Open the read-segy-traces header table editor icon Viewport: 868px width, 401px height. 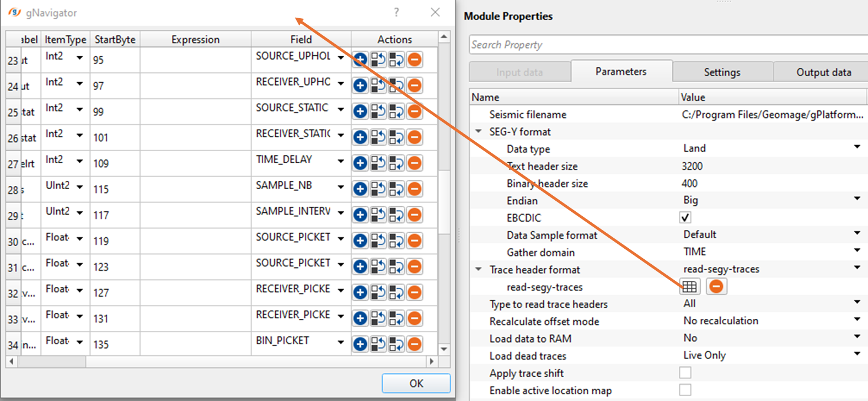[x=689, y=287]
